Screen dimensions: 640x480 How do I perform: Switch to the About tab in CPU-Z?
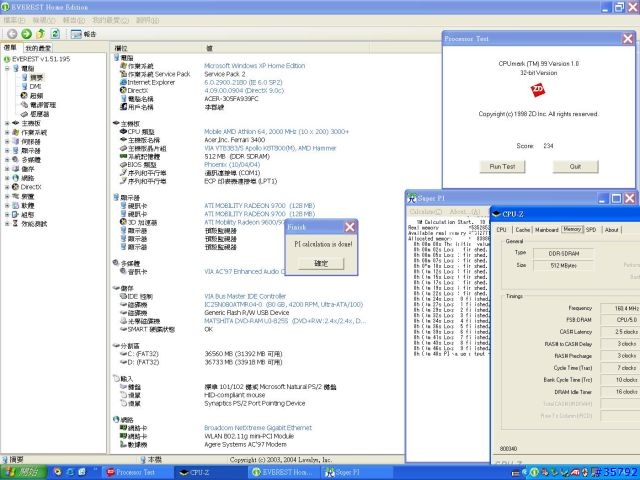(611, 230)
